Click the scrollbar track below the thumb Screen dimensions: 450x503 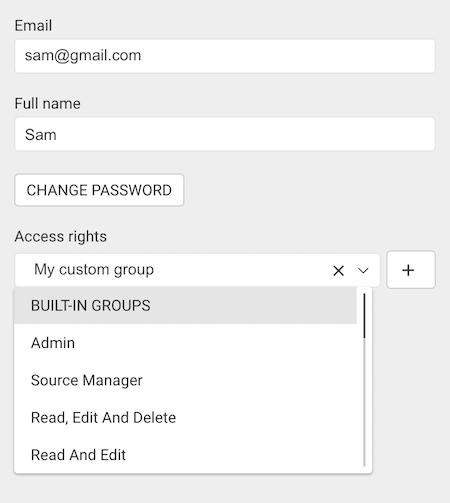pyautogui.click(x=364, y=402)
